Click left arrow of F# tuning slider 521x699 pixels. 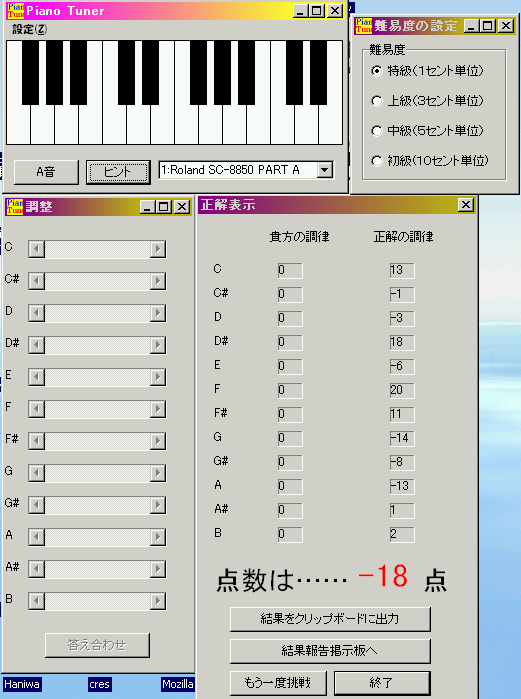click(x=37, y=441)
